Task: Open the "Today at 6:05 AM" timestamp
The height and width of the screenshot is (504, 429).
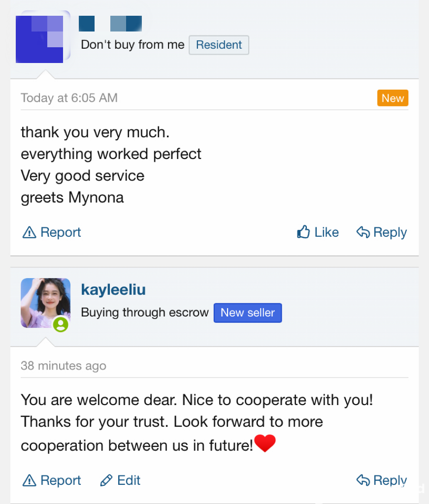Action: coord(69,98)
